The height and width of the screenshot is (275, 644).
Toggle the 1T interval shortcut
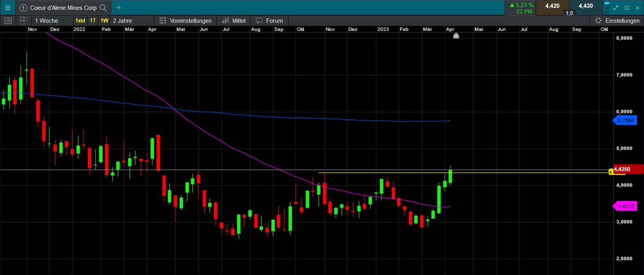tap(93, 20)
